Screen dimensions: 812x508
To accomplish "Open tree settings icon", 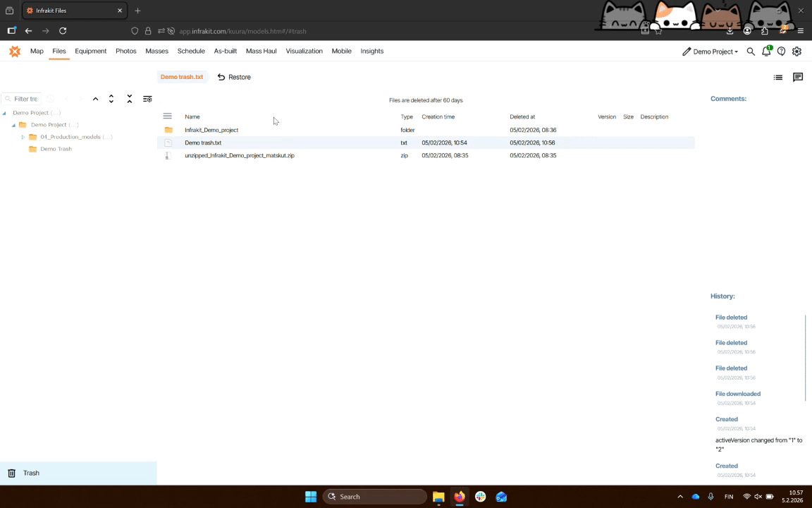I will click(147, 99).
